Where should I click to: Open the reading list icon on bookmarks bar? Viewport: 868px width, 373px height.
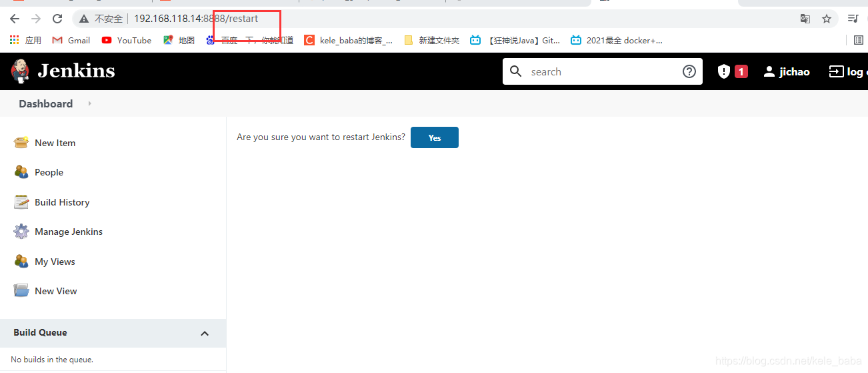(859, 40)
